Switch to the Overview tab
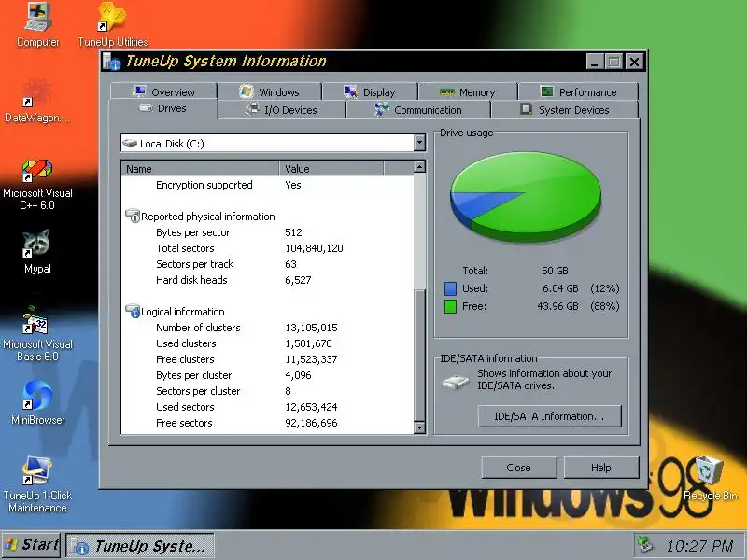The height and width of the screenshot is (560, 747). tap(163, 91)
